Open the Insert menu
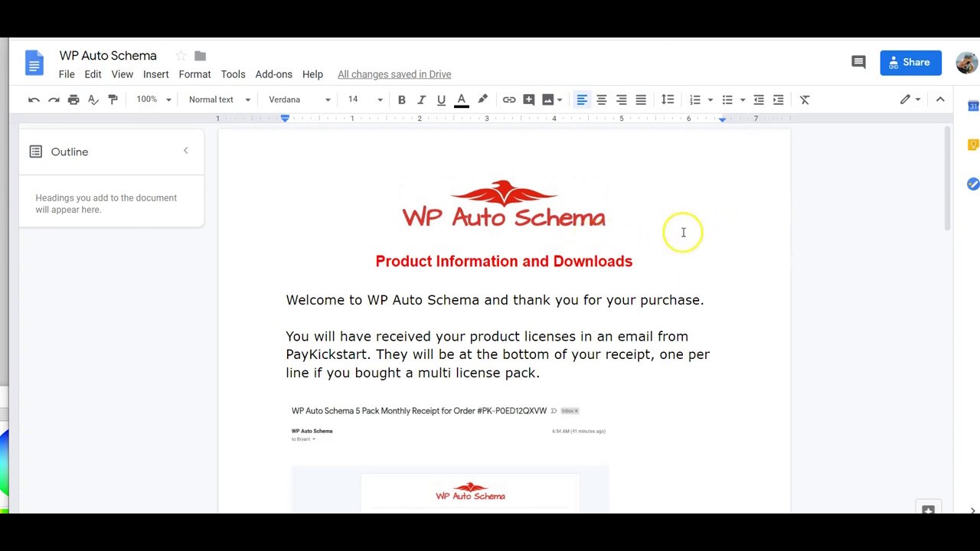This screenshot has width=980, height=551. (155, 74)
